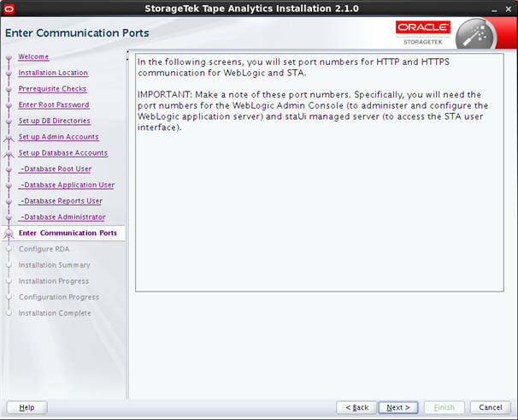The width and height of the screenshot is (518, 420).
Task: Click the Installation Summary step label
Action: [x=54, y=265]
